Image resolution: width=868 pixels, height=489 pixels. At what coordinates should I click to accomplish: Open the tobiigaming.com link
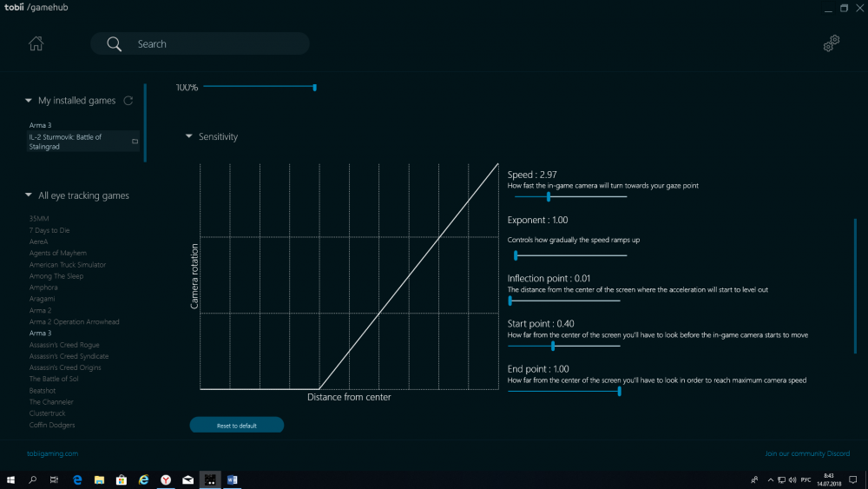[53, 453]
